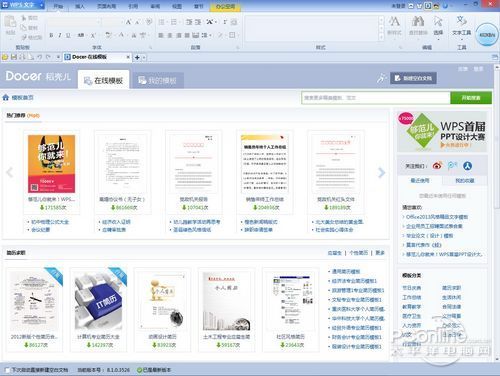This screenshot has width=500, height=376.
Task: Click the shrink font size icon
Action: [x=137, y=22]
